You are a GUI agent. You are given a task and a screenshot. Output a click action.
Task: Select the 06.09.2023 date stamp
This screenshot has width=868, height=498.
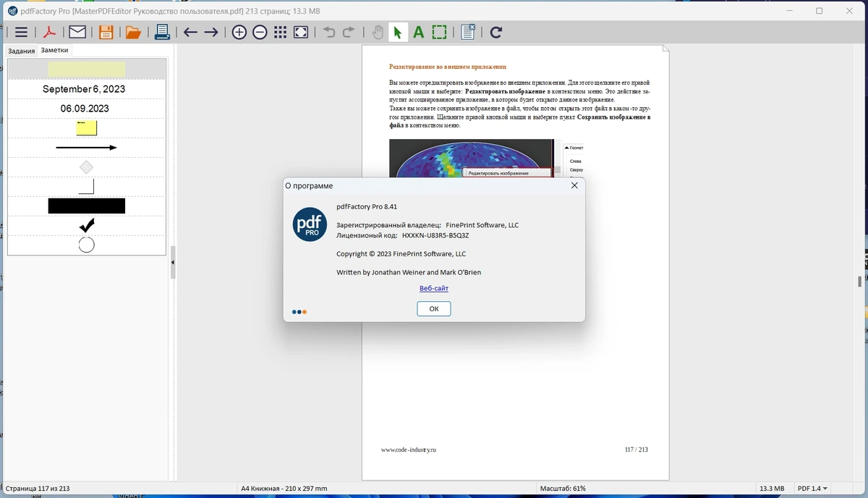point(85,109)
